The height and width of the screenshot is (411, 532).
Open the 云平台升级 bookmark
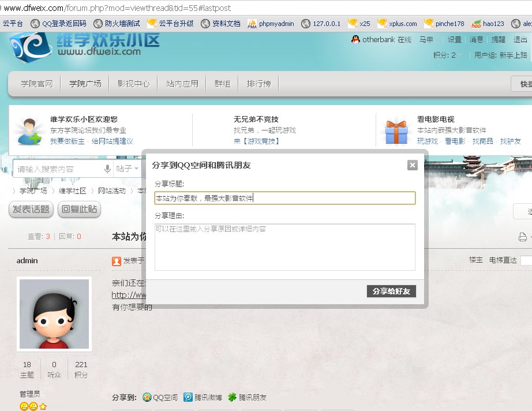pos(170,24)
